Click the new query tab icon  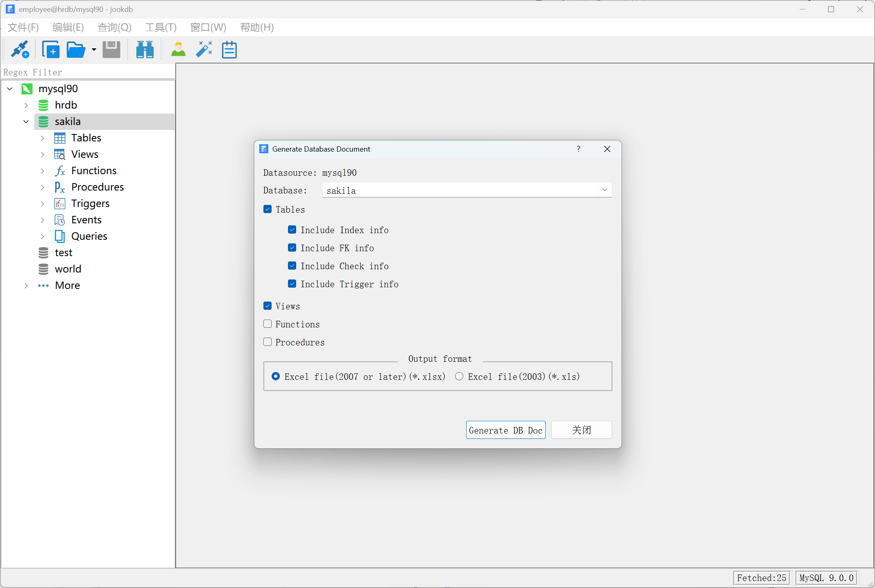(51, 50)
